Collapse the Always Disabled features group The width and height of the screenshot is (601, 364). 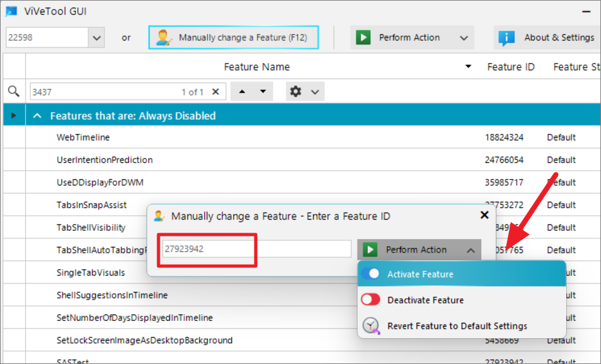[37, 116]
